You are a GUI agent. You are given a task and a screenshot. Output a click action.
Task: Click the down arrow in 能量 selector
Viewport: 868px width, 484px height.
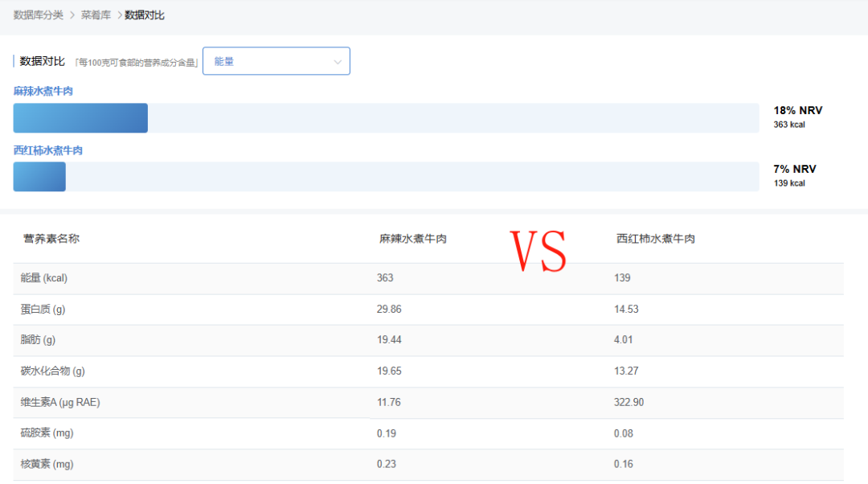click(338, 62)
